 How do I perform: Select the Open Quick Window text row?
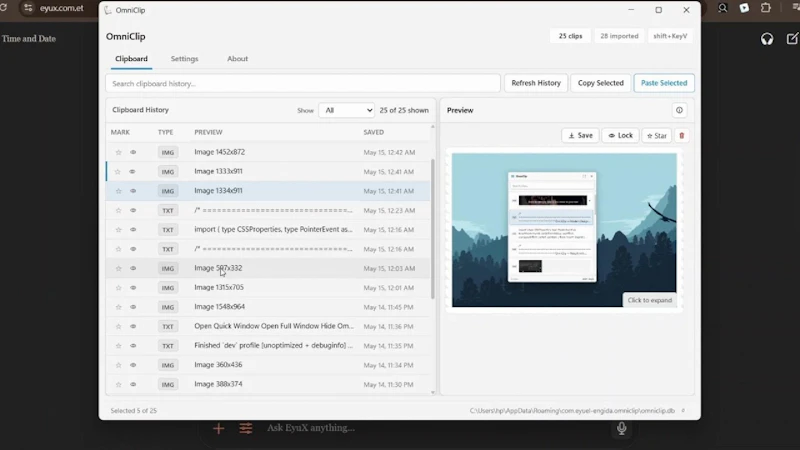[x=268, y=327]
